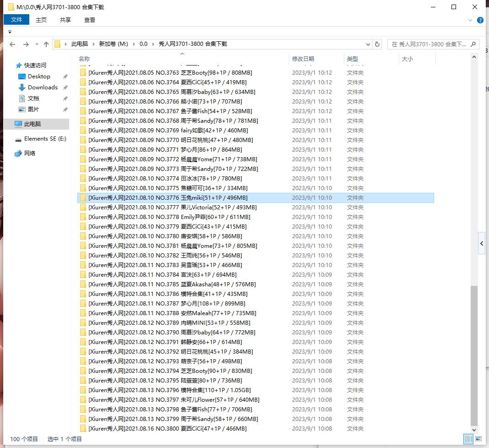Refresh the current folder view
The height and width of the screenshot is (448, 489).
tap(377, 44)
